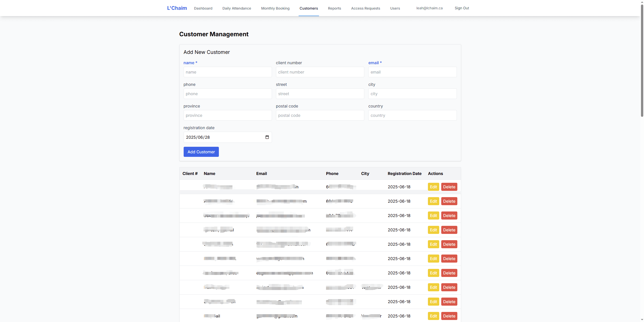The width and height of the screenshot is (644, 322).
Task: Open the Reports page
Action: point(334,8)
